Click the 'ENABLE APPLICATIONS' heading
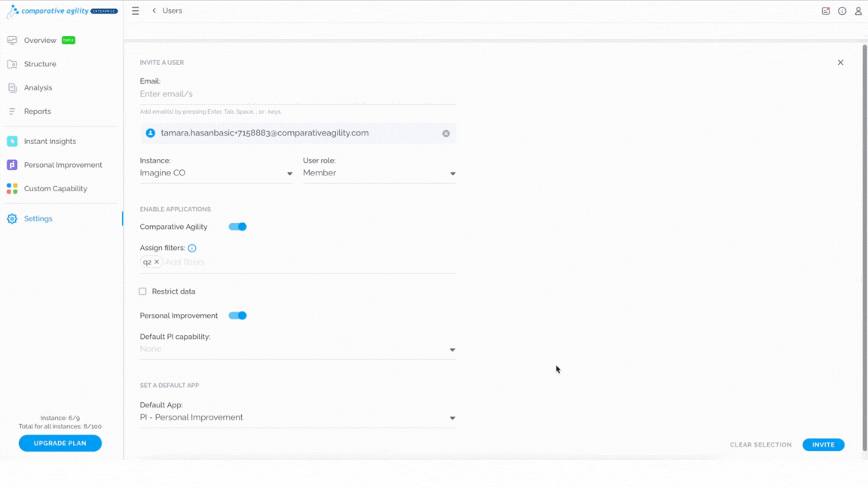Image resolution: width=868 pixels, height=488 pixels. pyautogui.click(x=175, y=209)
